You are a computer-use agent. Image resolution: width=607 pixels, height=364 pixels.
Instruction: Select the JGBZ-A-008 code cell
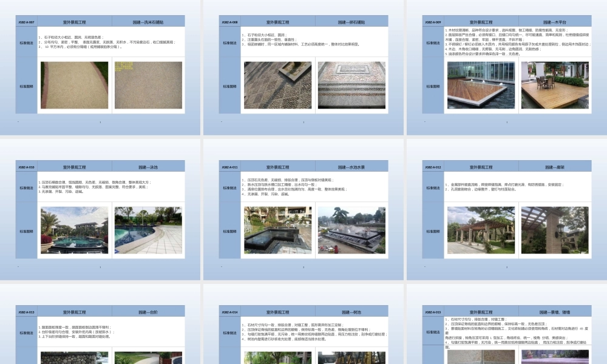[229, 22]
